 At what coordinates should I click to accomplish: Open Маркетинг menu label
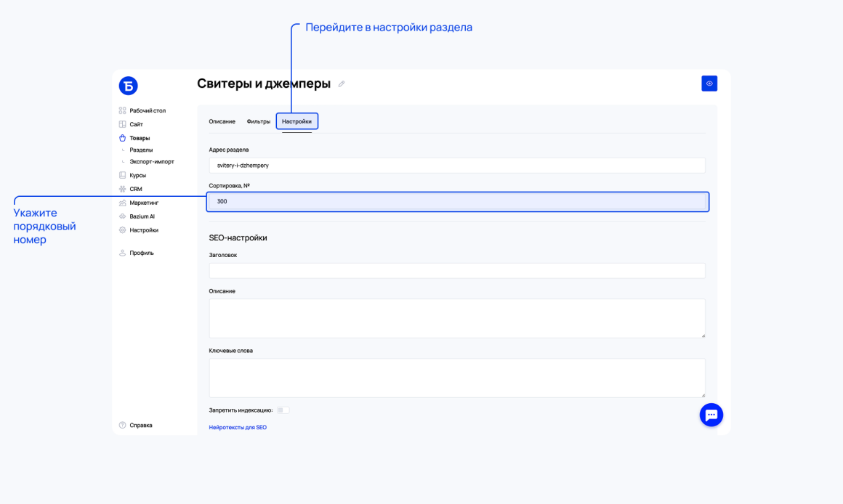[x=144, y=203]
